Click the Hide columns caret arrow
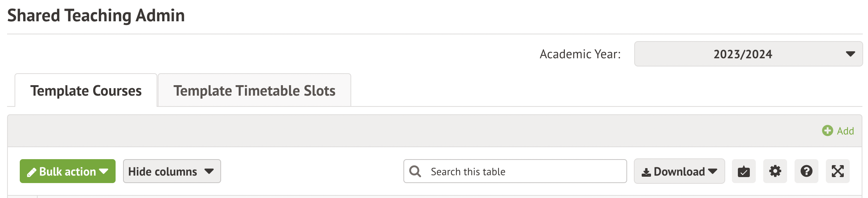 (209, 171)
